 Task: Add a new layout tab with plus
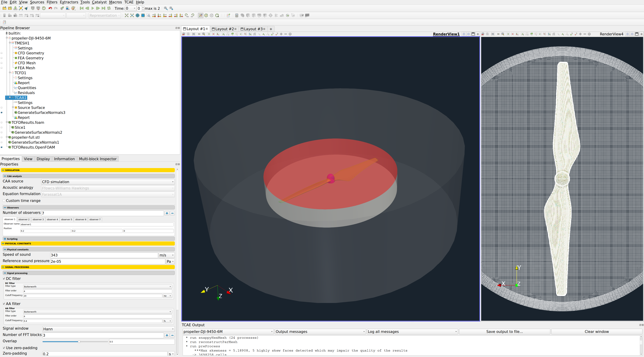270,29
